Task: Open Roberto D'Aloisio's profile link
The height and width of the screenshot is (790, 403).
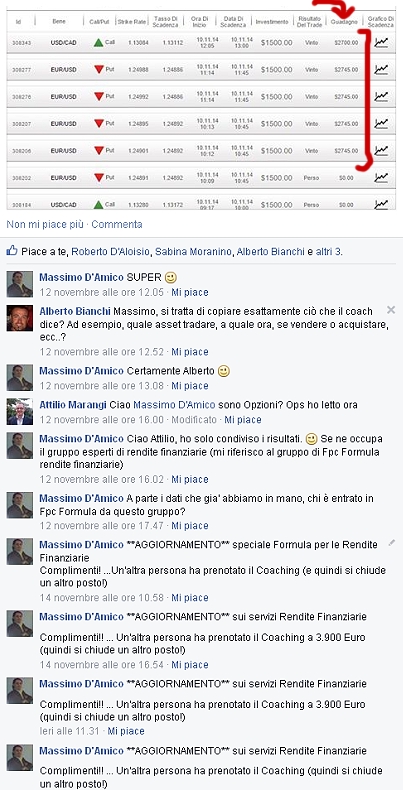Action: 111,251
